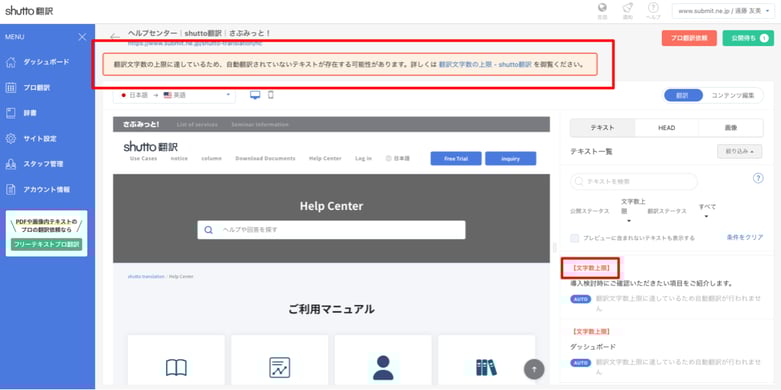Click the gear icon beside サイト設定
This screenshot has height=390, width=781.
(x=10, y=139)
